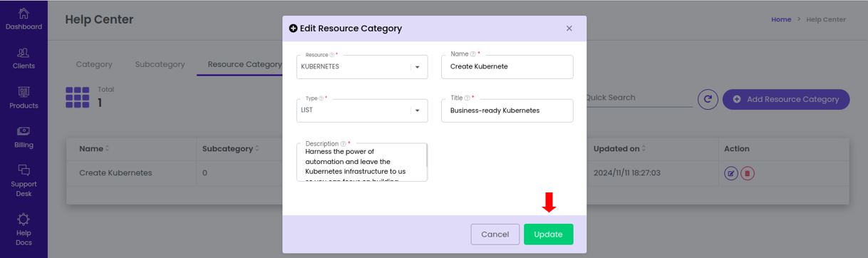Open the Resource dropdown showing KUBERNETES
Screen dimensions: 868x258
362,67
